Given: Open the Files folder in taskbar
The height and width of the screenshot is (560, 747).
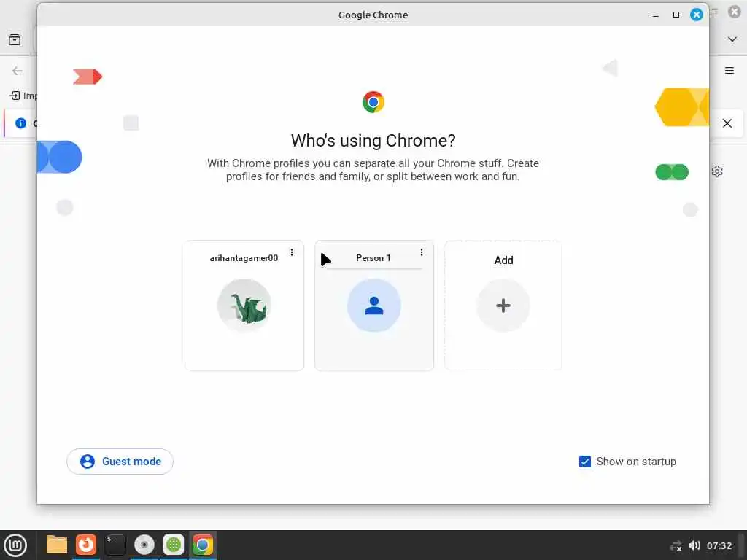Looking at the screenshot, I should coord(57,545).
